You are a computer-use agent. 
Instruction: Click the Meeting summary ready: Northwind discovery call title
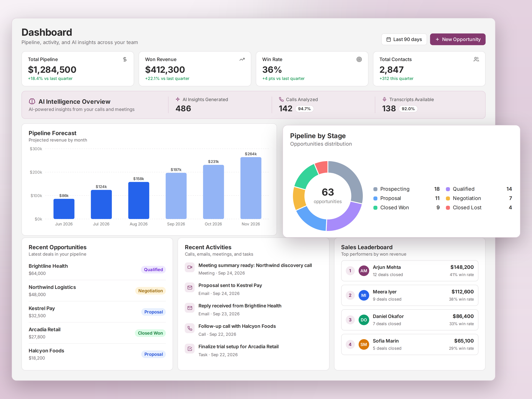[x=255, y=265]
